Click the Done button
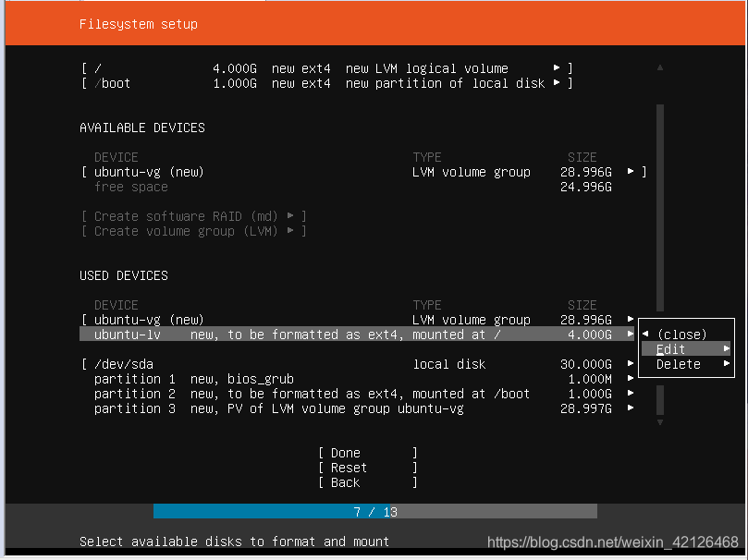Viewport: 748px width, 560px height. point(368,452)
